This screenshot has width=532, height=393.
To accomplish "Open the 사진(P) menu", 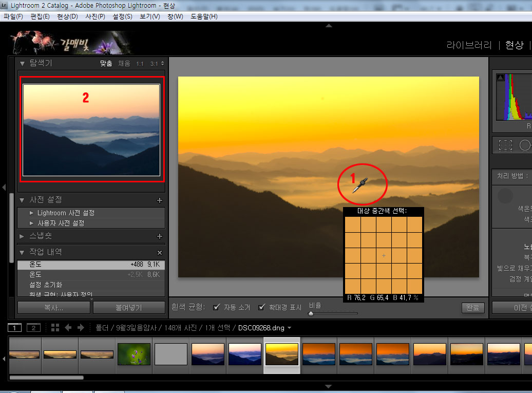I will [95, 16].
